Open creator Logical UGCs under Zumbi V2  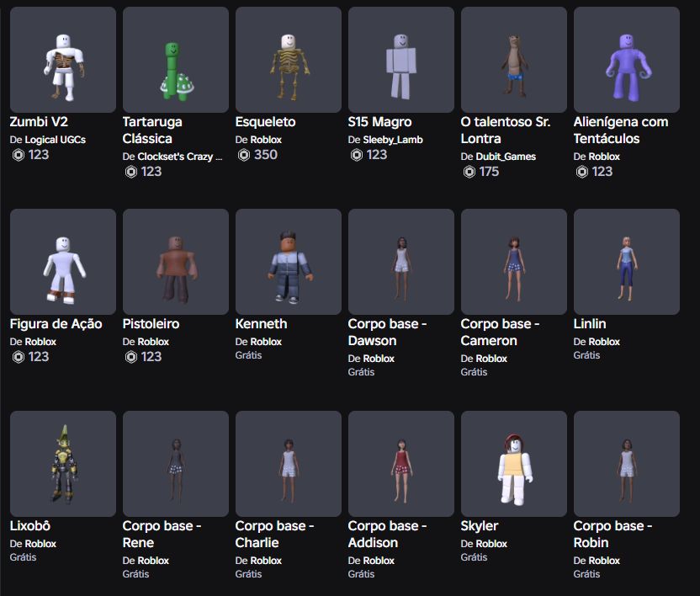pos(55,140)
